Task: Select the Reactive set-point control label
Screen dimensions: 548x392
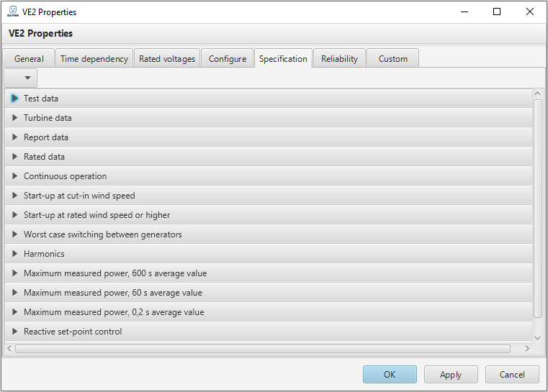Action: point(73,332)
